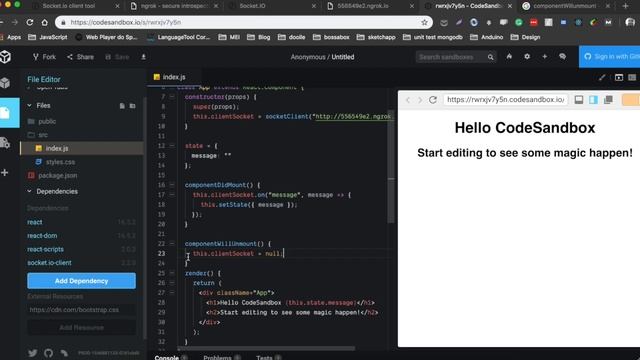Open the Tests tab

point(268,357)
